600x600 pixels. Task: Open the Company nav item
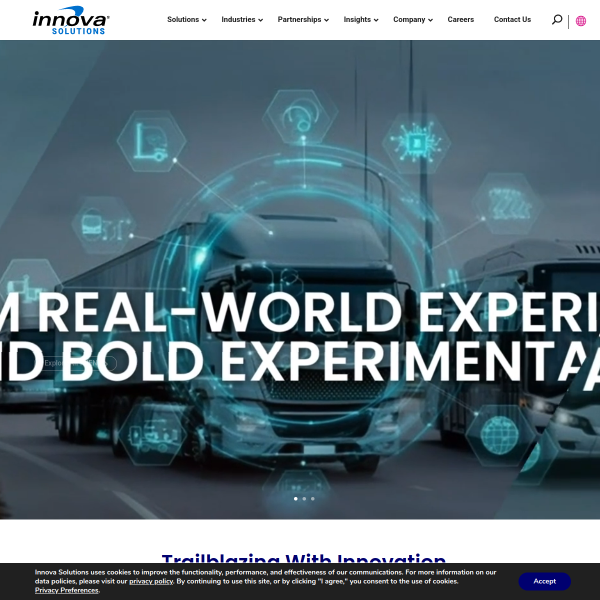[409, 20]
